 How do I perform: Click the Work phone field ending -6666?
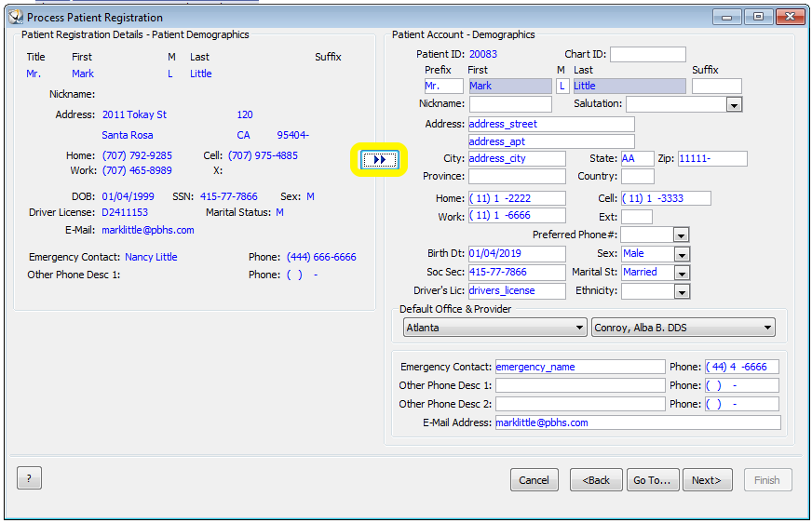point(517,215)
